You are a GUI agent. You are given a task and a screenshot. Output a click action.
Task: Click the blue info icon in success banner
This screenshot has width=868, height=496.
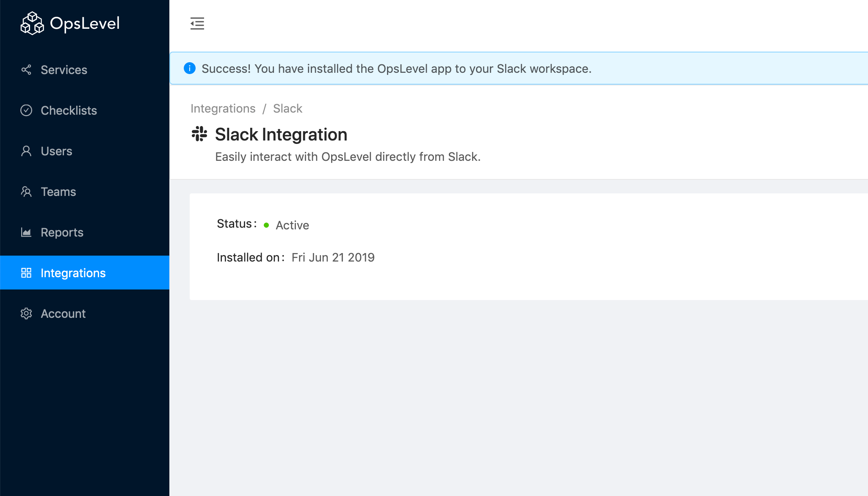point(190,68)
